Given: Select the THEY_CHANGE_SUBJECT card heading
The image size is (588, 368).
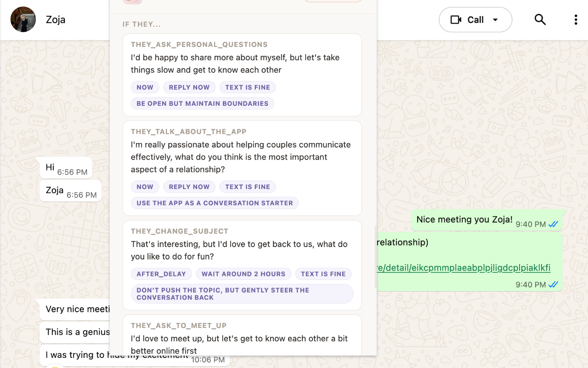Looking at the screenshot, I should (x=180, y=231).
